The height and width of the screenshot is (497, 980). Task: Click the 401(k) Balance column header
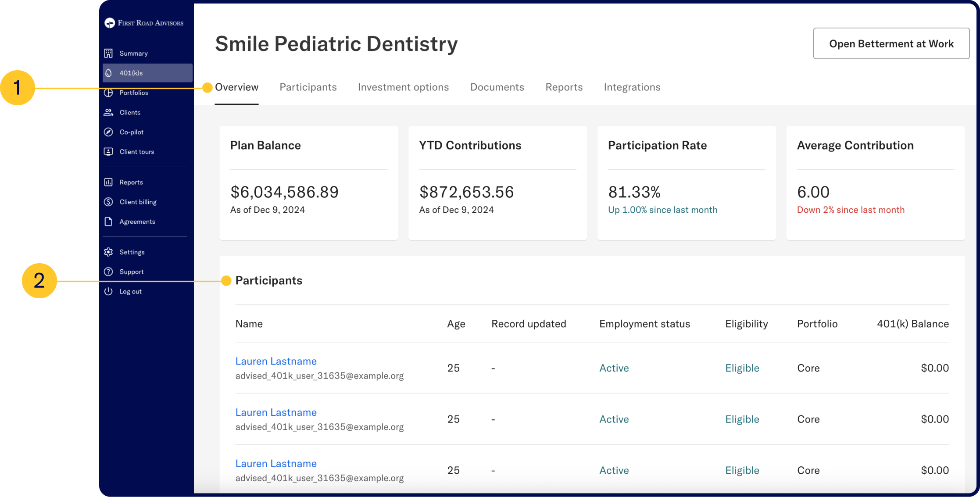[x=912, y=324]
